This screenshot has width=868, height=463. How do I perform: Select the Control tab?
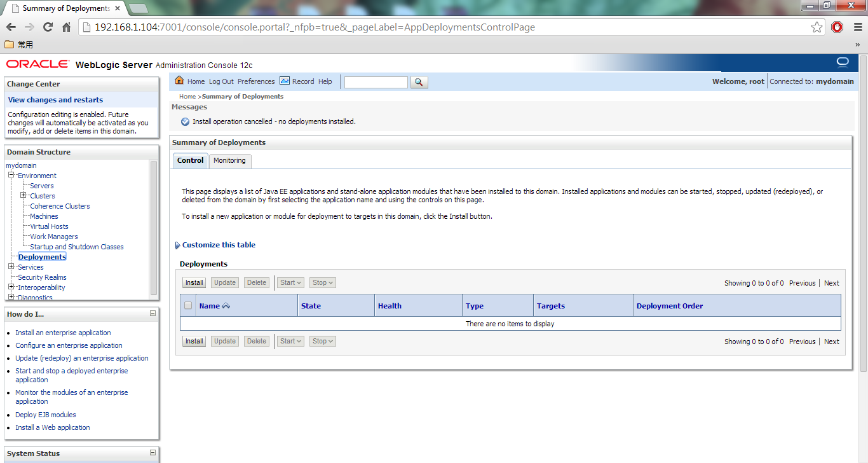pos(191,161)
